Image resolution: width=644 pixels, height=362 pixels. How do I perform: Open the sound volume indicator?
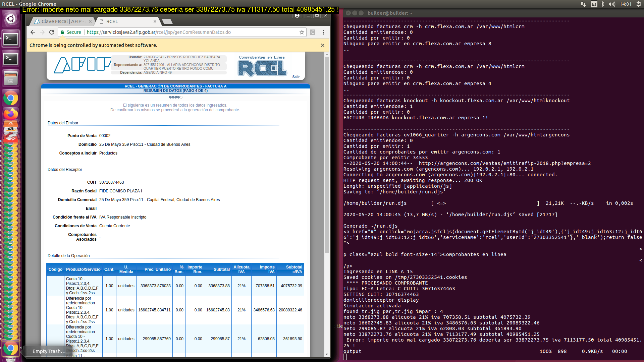pyautogui.click(x=612, y=4)
